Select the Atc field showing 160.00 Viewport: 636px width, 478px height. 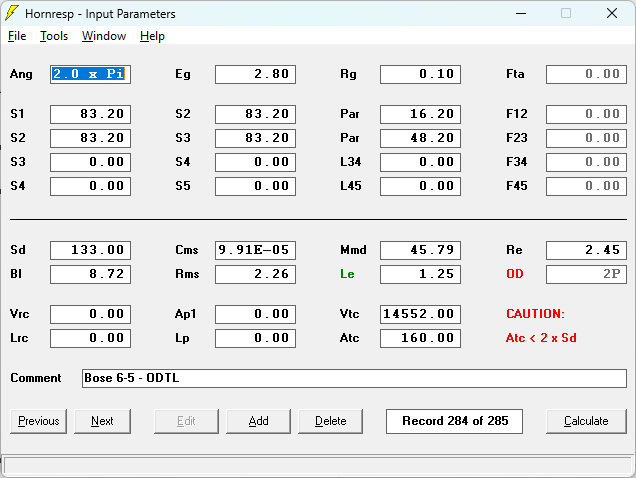pyautogui.click(x=420, y=338)
